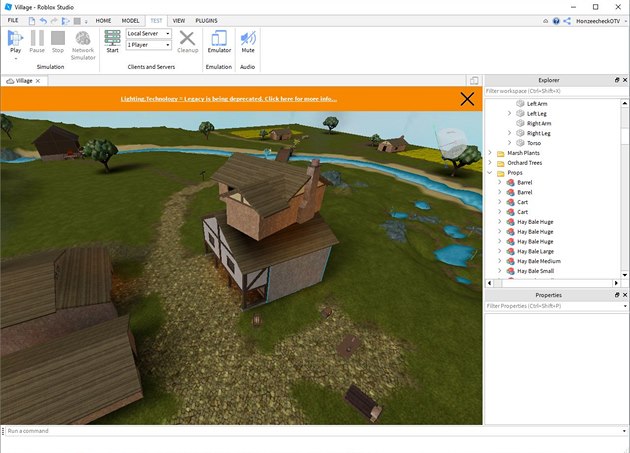This screenshot has height=453, width=630.
Task: Select the Village document tab
Action: tap(24, 81)
